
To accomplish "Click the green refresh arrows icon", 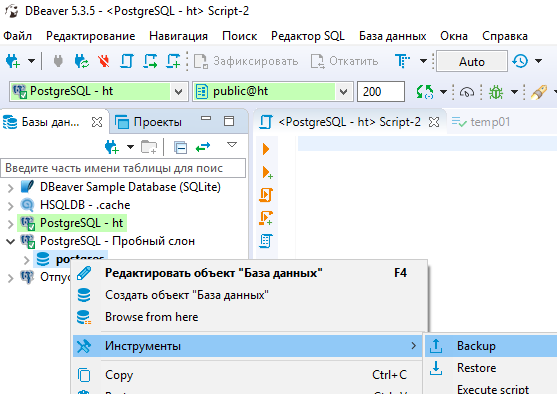I will (x=424, y=92).
